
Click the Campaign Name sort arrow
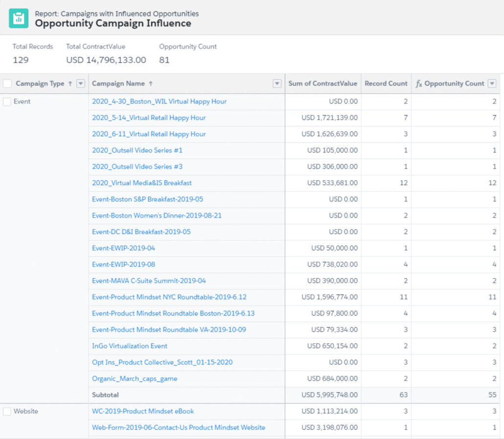pos(151,84)
